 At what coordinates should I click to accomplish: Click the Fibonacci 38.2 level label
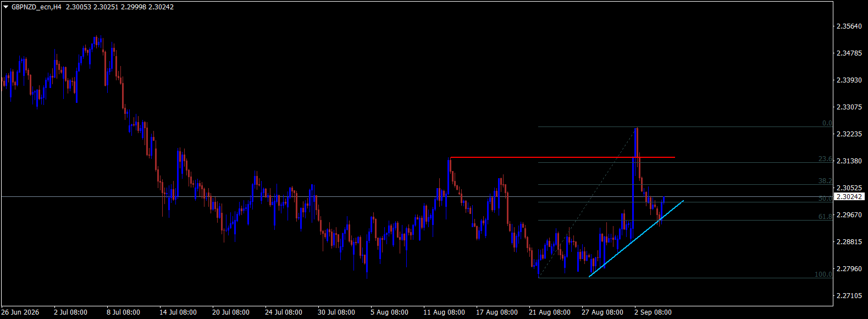tap(825, 181)
